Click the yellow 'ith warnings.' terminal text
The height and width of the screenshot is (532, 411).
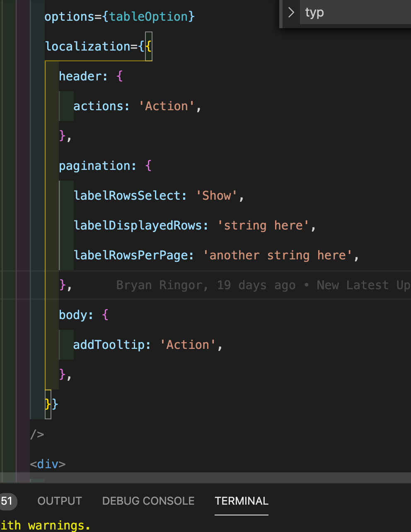point(46,525)
